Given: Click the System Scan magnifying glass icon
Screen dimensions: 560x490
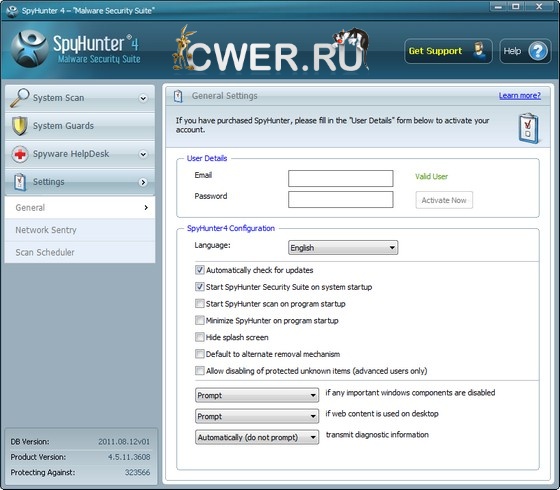Looking at the screenshot, I should pos(19,98).
